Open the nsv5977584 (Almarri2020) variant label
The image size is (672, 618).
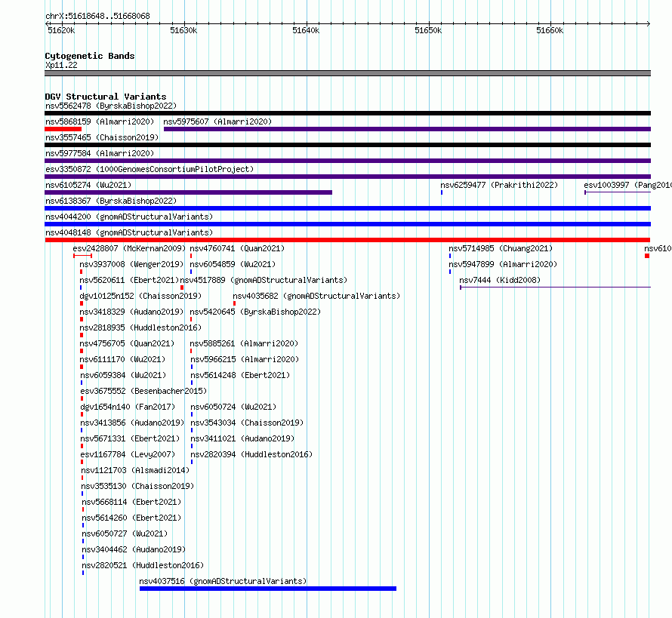tap(100, 153)
